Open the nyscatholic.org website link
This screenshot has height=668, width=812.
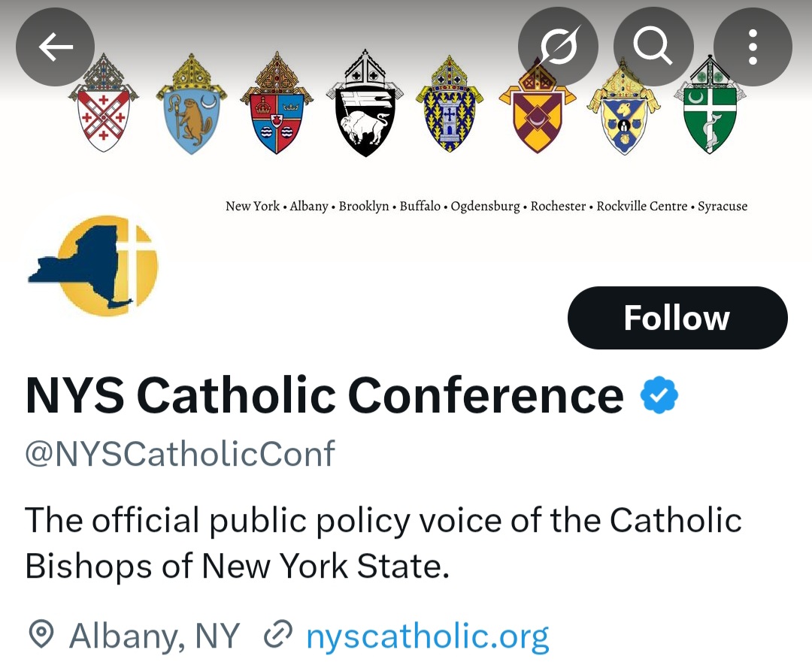(x=427, y=636)
